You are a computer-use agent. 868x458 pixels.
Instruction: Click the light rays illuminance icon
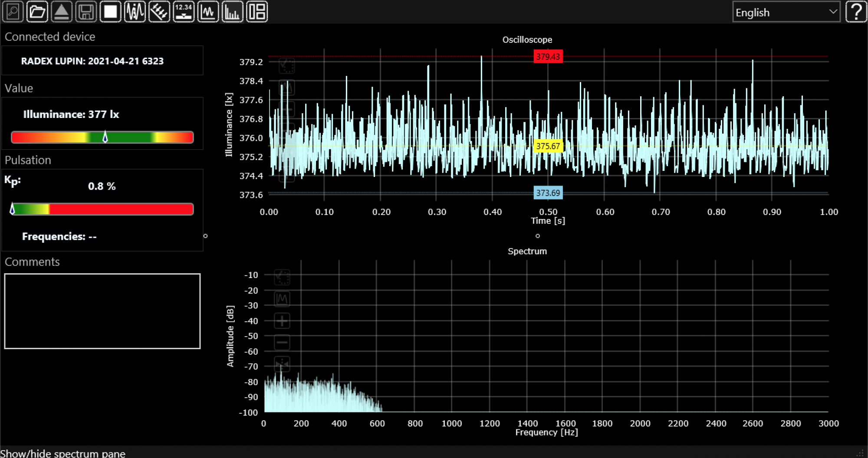click(x=159, y=12)
